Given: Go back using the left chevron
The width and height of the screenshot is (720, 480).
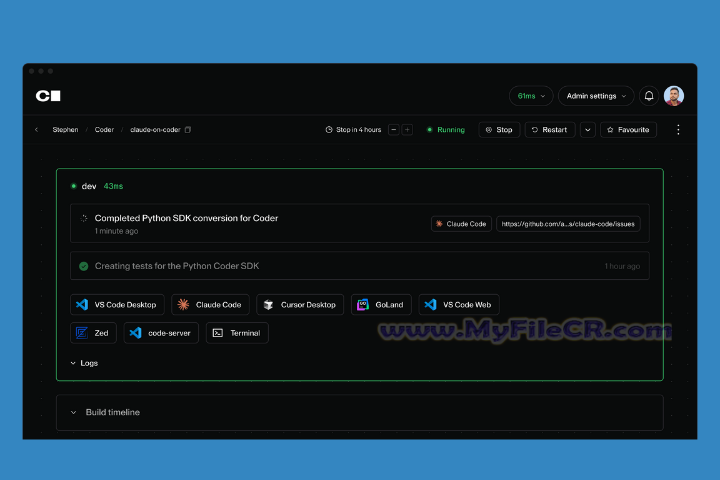Looking at the screenshot, I should [x=36, y=130].
